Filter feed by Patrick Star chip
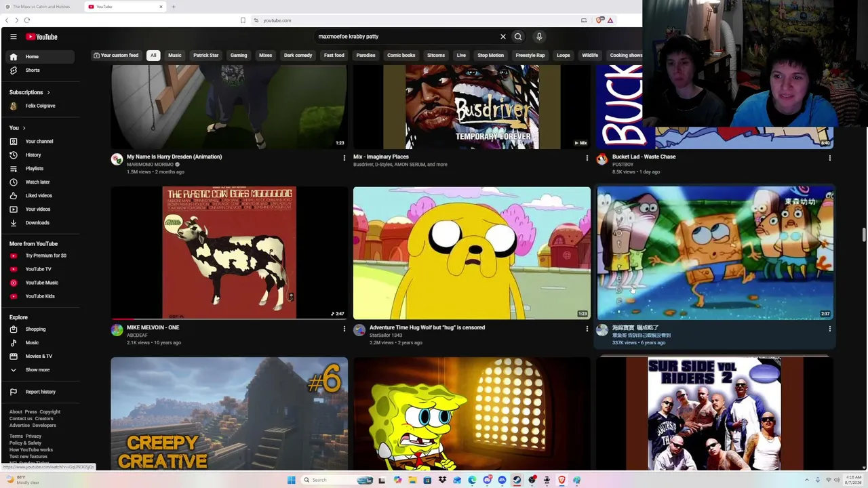868x488 pixels. (206, 56)
